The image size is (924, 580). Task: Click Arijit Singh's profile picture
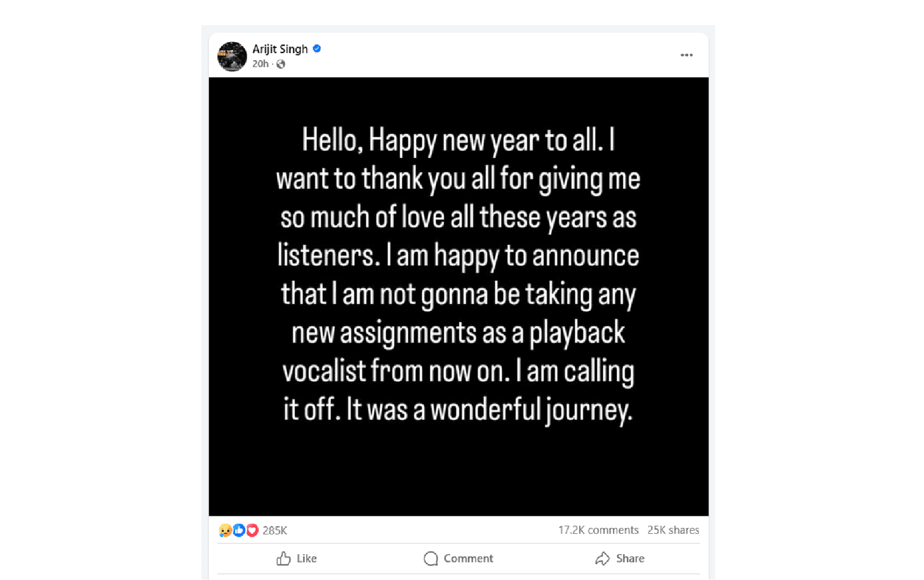click(x=232, y=57)
